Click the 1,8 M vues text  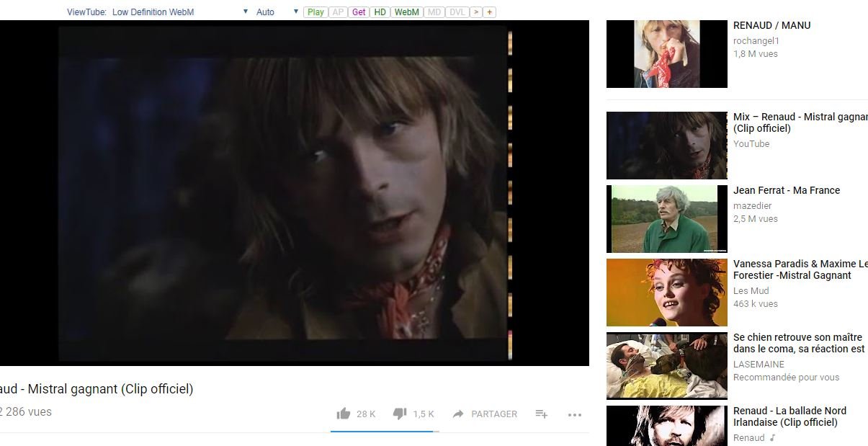click(x=755, y=54)
